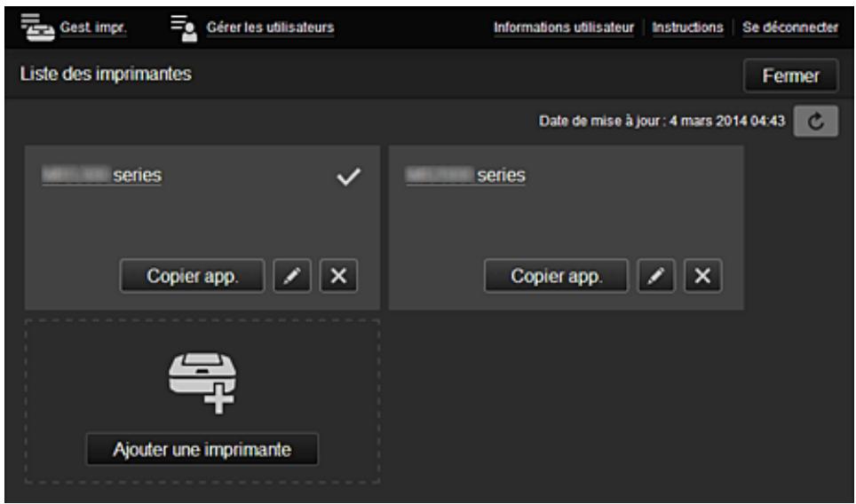Select the second printer's series name link
This screenshot has height=504, width=856.
465,176
